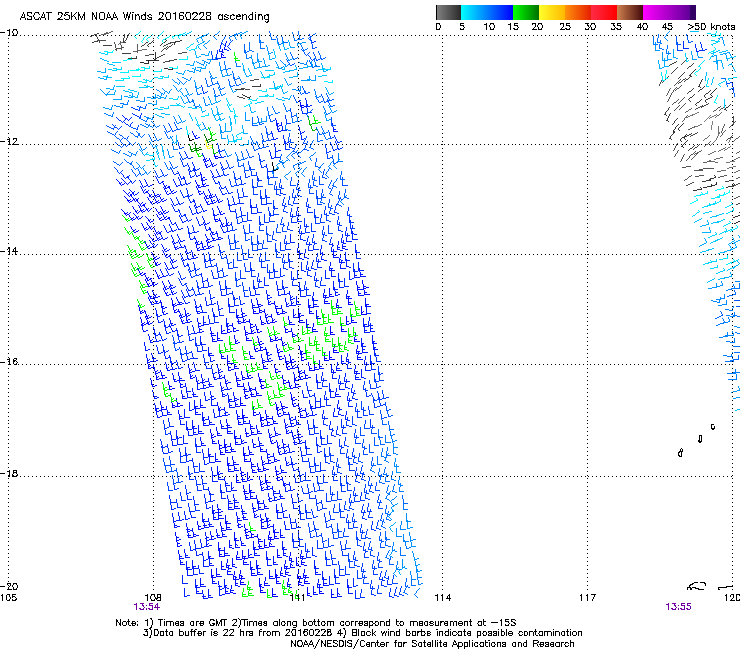Select the yellow 20–25 knot color segment
The width and height of the screenshot is (740, 650).
[x=552, y=12]
